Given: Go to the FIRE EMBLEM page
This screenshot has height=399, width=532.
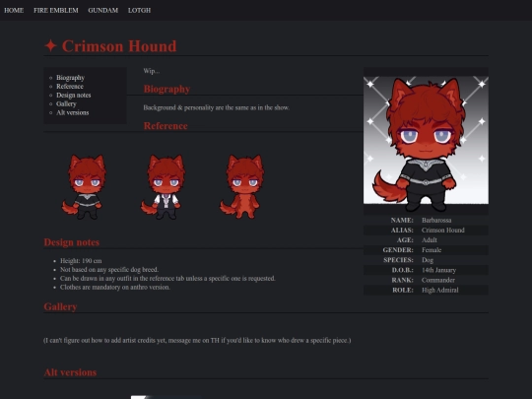Looking at the screenshot, I should (x=56, y=10).
